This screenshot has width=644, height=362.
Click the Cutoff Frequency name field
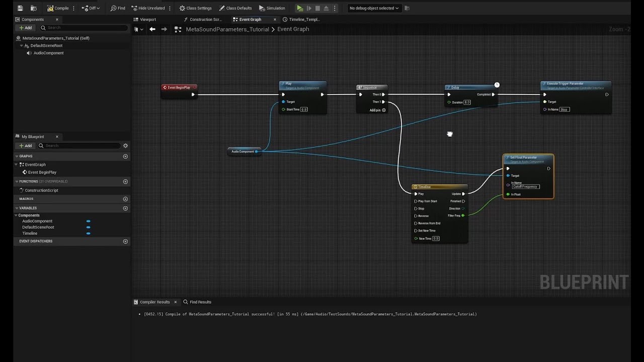point(526,187)
